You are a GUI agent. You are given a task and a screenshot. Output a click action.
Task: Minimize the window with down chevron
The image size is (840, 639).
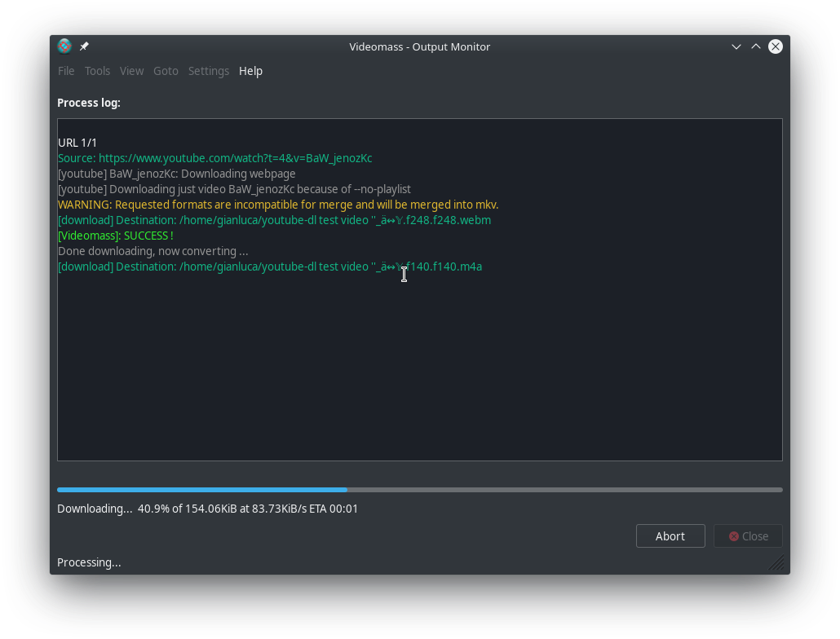(x=736, y=46)
